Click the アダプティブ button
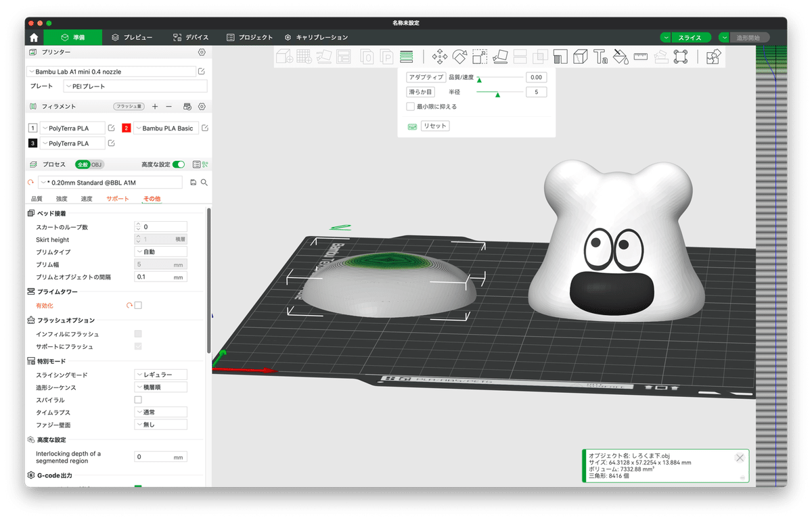Viewport: 812px width, 520px height. 425,77
